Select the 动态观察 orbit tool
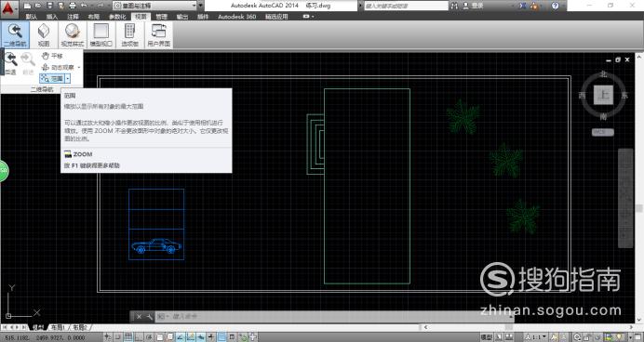This screenshot has width=644, height=342. [x=58, y=67]
